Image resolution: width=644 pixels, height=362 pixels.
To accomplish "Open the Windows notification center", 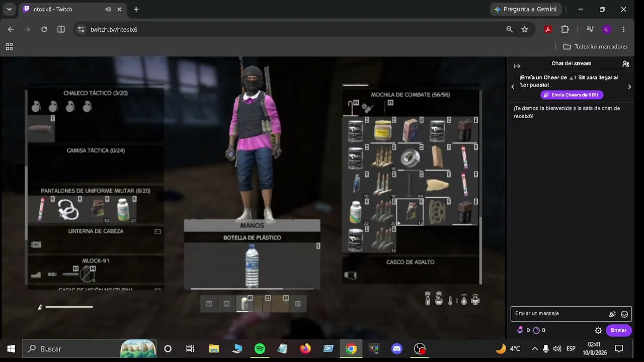I will [619, 348].
